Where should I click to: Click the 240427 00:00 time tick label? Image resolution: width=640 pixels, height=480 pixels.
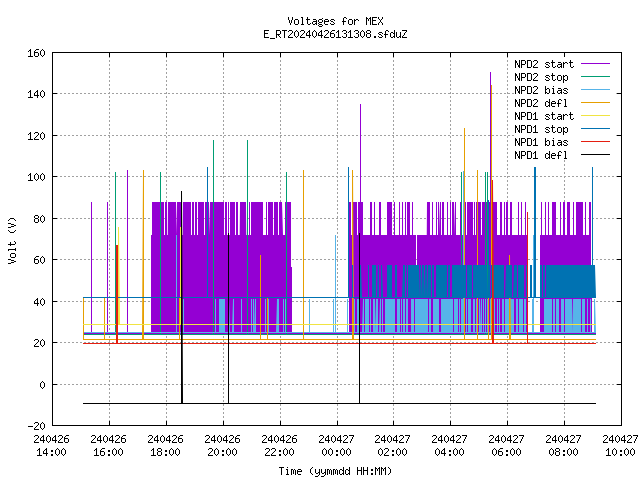tap(336, 446)
